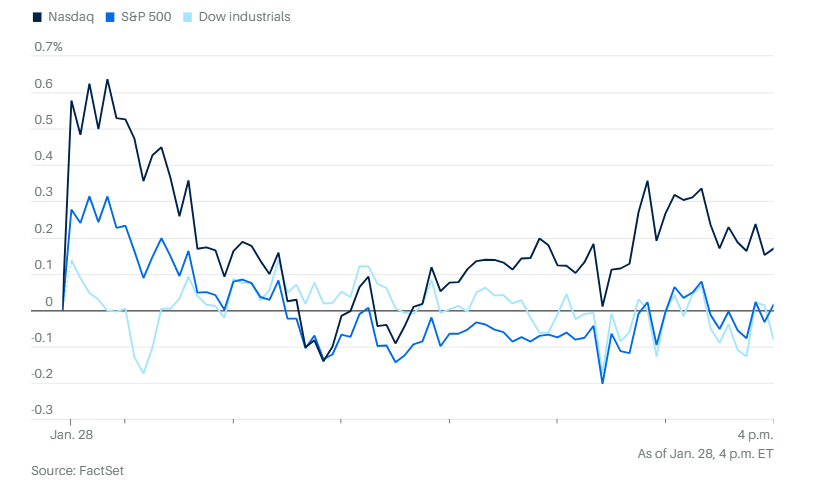Select the 0.2 y-axis tick label
This screenshot has height=488, width=834.
click(43, 229)
